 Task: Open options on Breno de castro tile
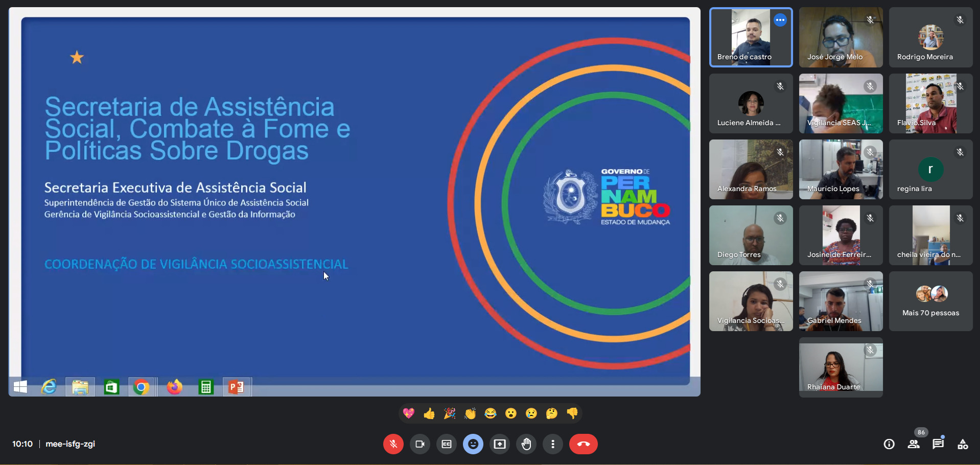[x=780, y=20]
